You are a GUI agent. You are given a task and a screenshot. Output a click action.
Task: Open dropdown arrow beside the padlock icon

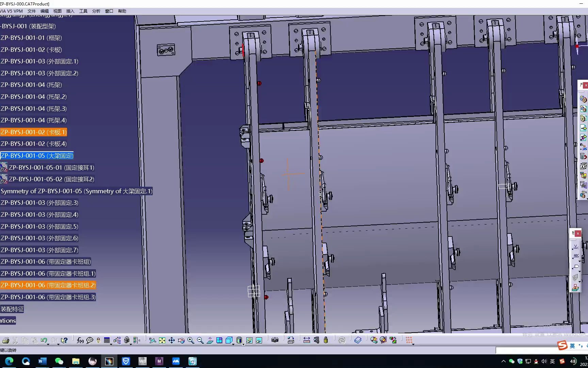(131, 344)
